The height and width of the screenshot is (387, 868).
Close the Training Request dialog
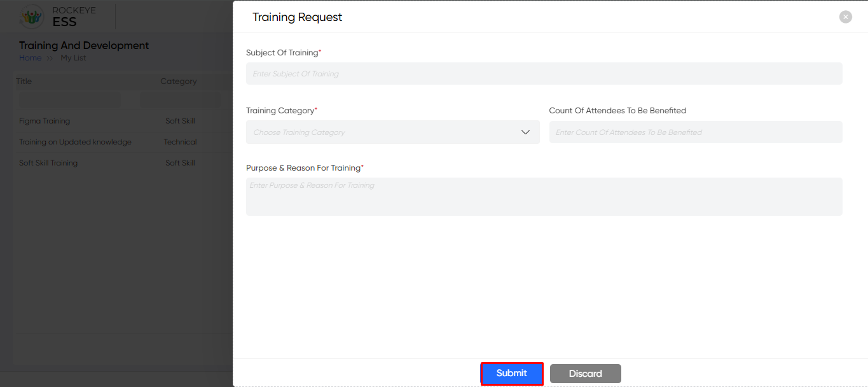pyautogui.click(x=845, y=17)
